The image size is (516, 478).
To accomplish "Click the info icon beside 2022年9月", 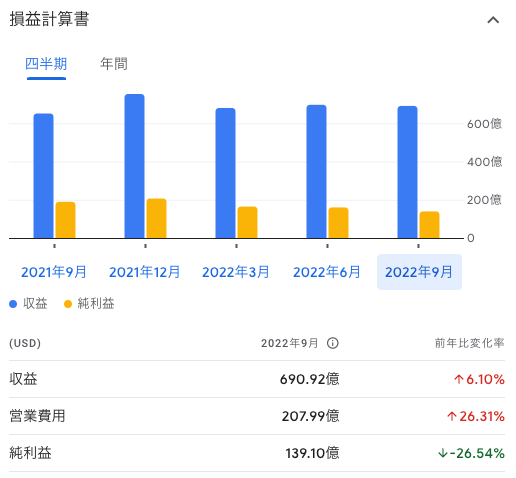I will pos(332,343).
